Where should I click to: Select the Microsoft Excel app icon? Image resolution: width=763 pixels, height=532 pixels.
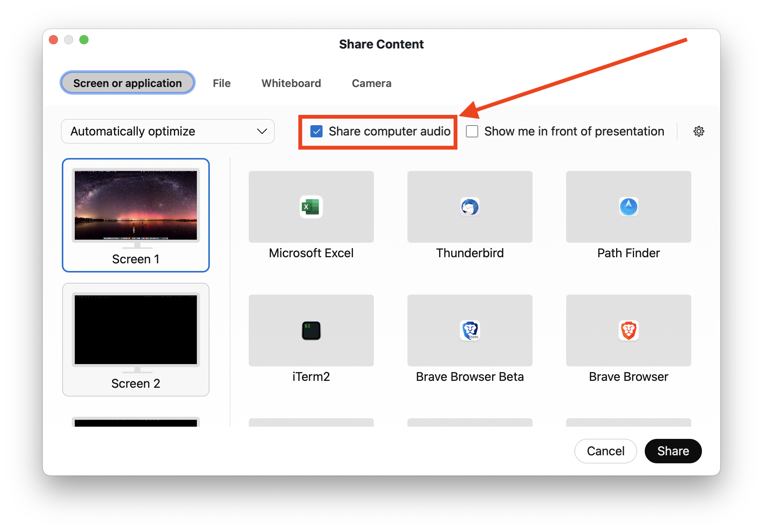[311, 207]
